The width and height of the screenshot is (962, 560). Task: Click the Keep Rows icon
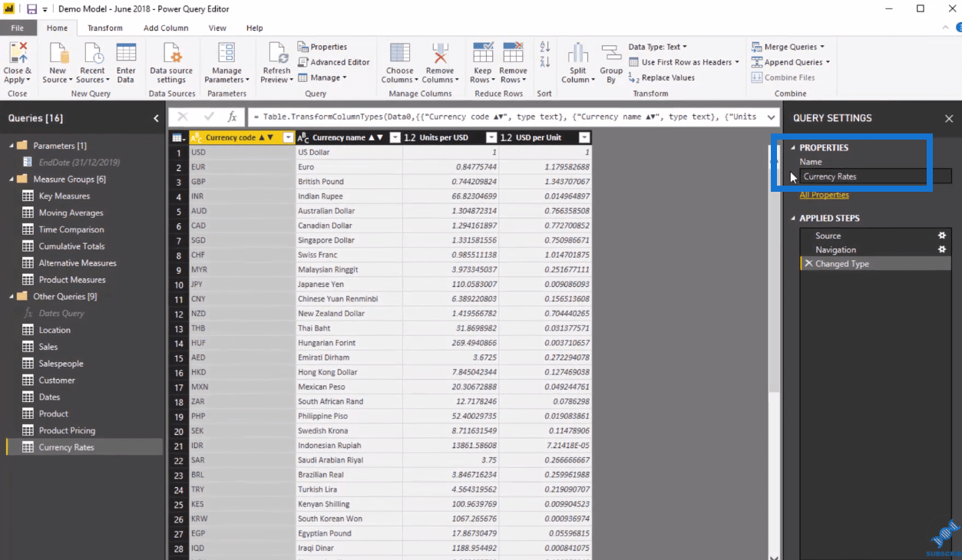(x=483, y=54)
